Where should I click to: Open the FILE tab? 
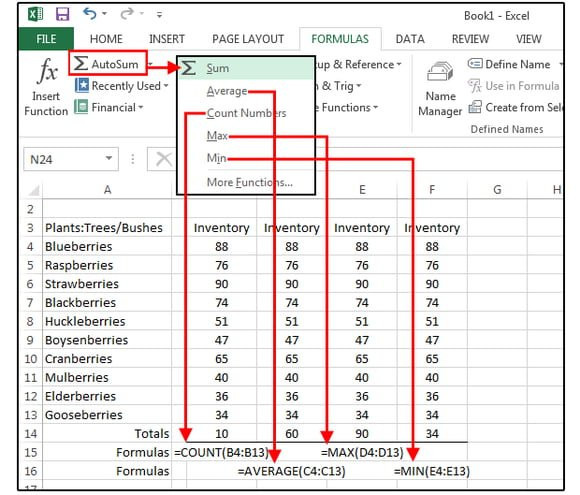46,39
